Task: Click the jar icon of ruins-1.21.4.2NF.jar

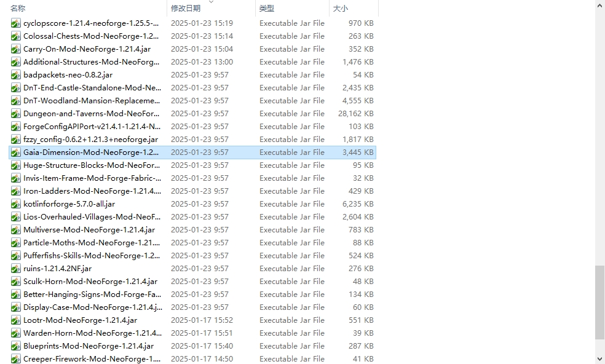Action: 15,269
